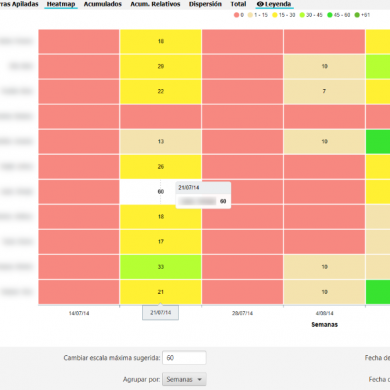Screen dimensions: 390x390
Task: Open the Acum. Relativos tab
Action: pos(155,4)
